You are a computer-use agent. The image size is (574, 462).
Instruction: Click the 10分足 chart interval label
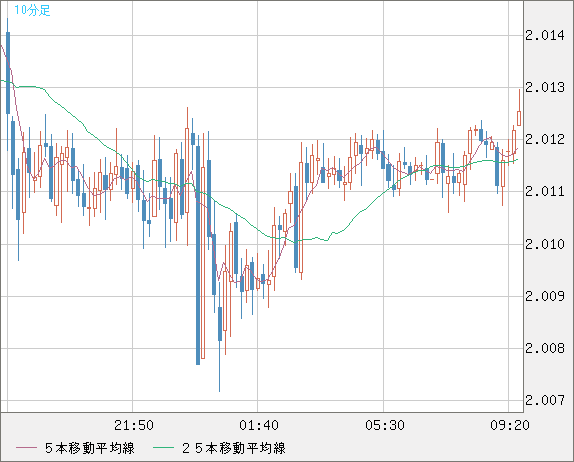[32, 10]
